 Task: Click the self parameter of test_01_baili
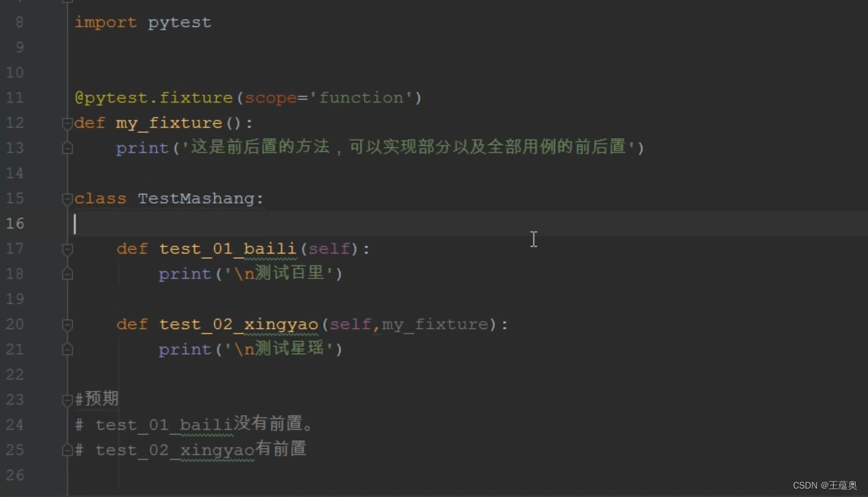(329, 249)
